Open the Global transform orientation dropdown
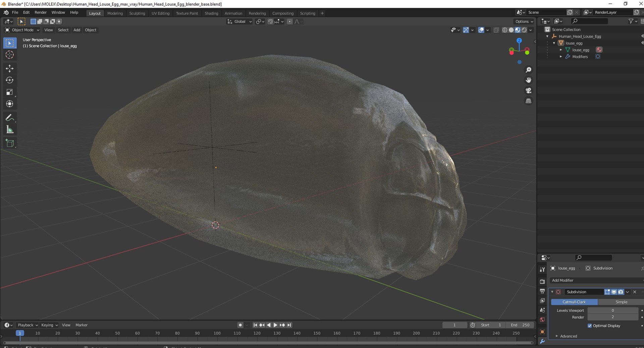644x348 pixels. pyautogui.click(x=239, y=21)
